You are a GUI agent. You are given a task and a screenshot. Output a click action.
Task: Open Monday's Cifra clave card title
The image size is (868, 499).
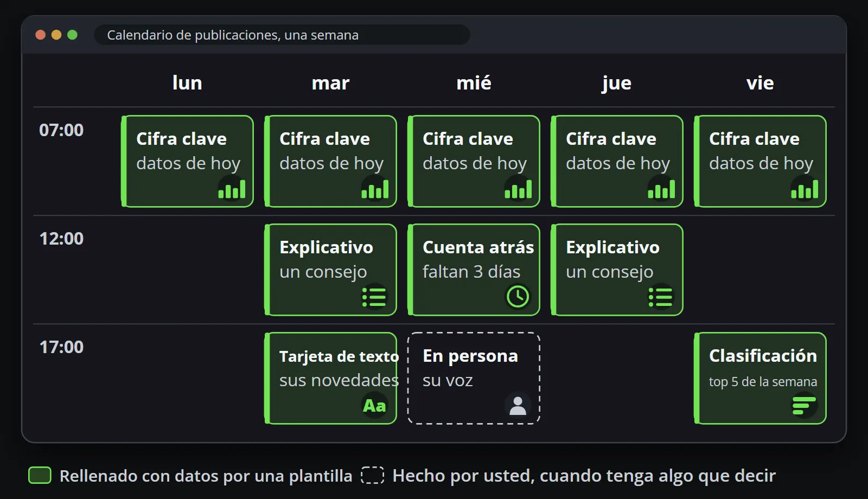pos(181,139)
